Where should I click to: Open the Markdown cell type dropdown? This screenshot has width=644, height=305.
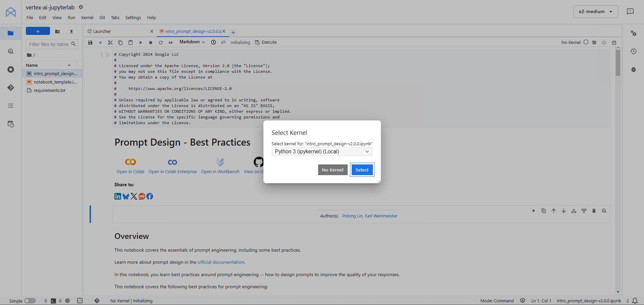192,42
